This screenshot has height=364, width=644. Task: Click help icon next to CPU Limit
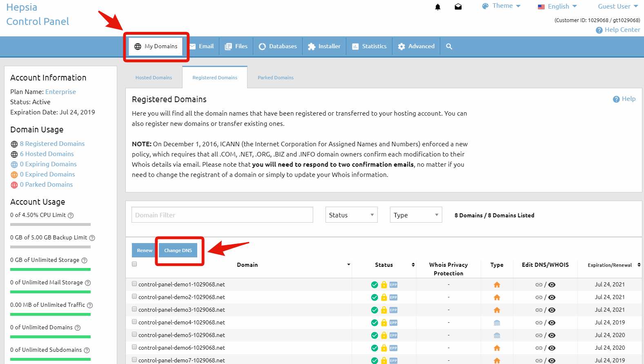pyautogui.click(x=71, y=215)
